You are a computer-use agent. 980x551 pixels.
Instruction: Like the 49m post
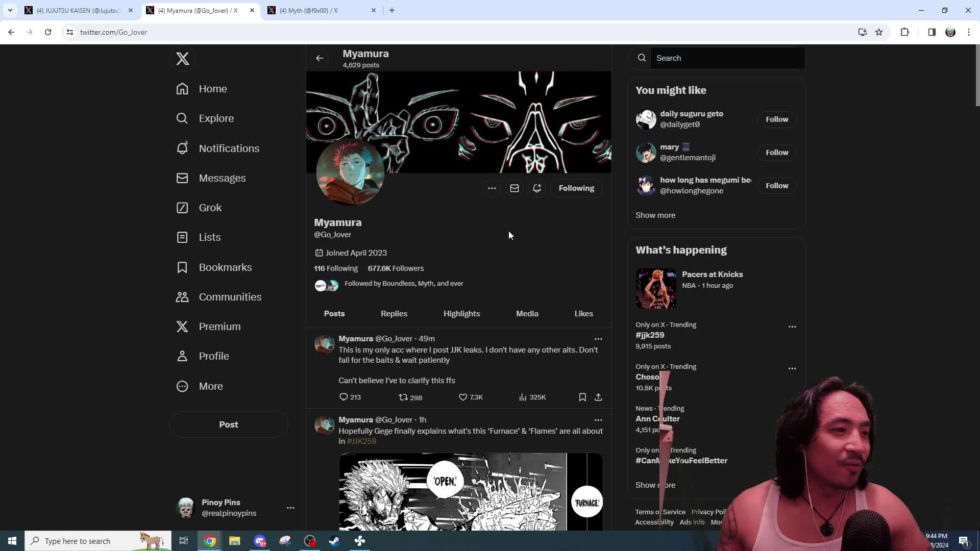pyautogui.click(x=471, y=397)
